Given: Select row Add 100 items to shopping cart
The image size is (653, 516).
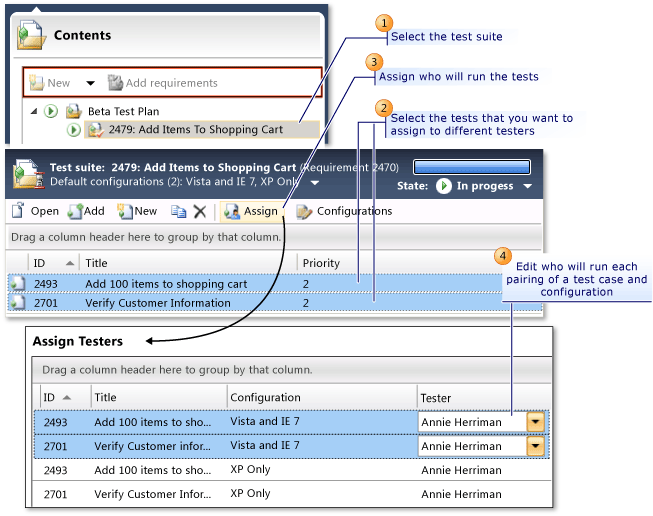Looking at the screenshot, I should pyautogui.click(x=275, y=284).
